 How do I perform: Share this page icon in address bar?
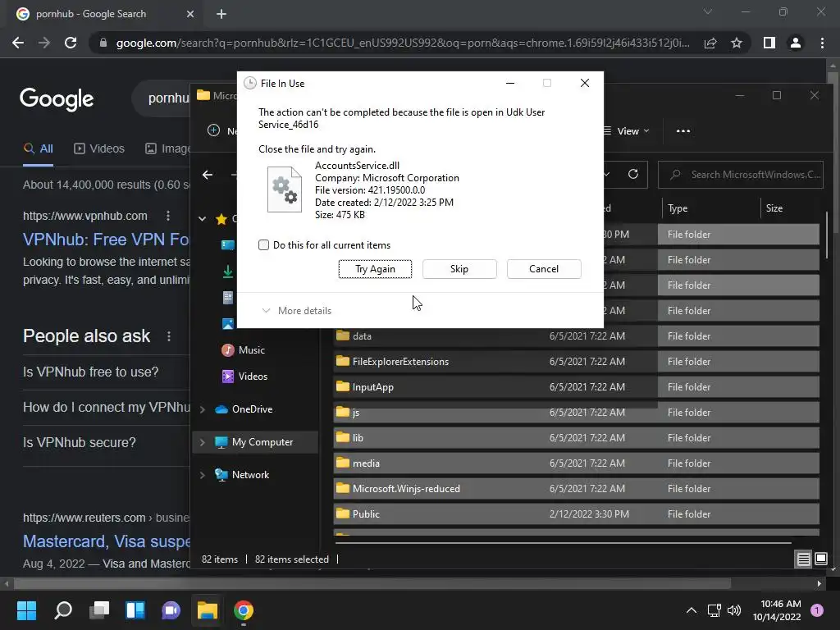point(710,43)
